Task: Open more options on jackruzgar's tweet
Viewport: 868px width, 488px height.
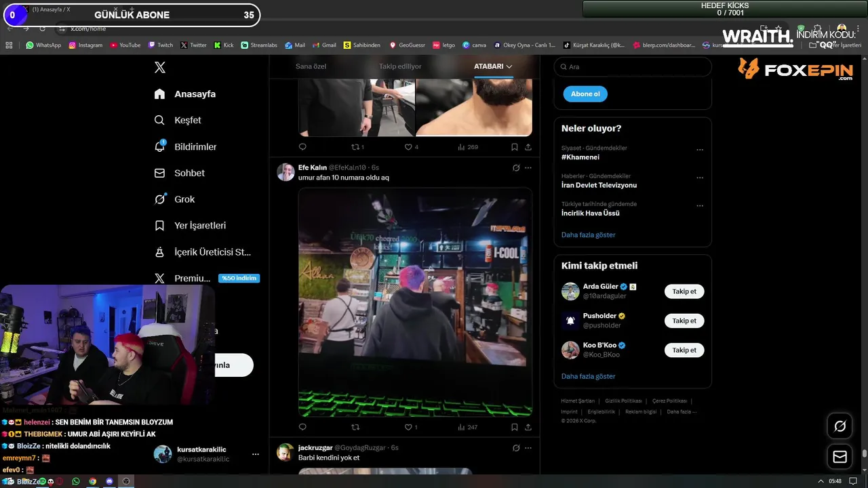Action: (x=528, y=448)
